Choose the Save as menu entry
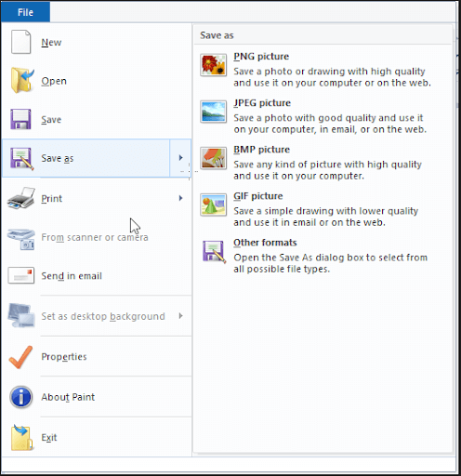 tap(86, 158)
